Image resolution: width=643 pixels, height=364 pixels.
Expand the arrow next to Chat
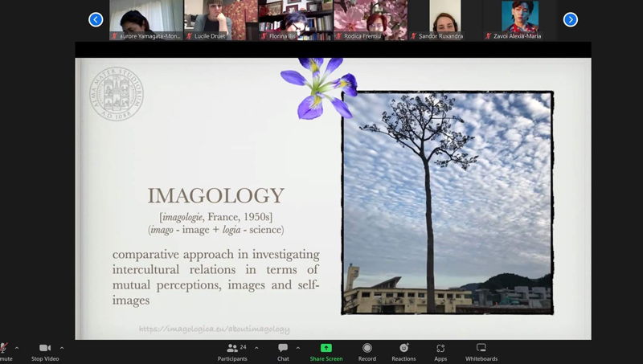(298, 348)
